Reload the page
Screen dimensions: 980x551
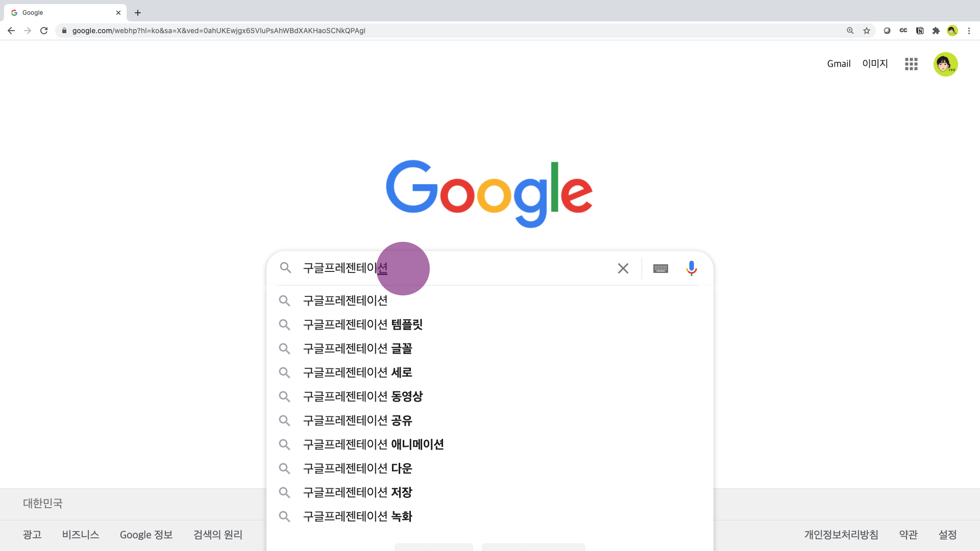[44, 31]
